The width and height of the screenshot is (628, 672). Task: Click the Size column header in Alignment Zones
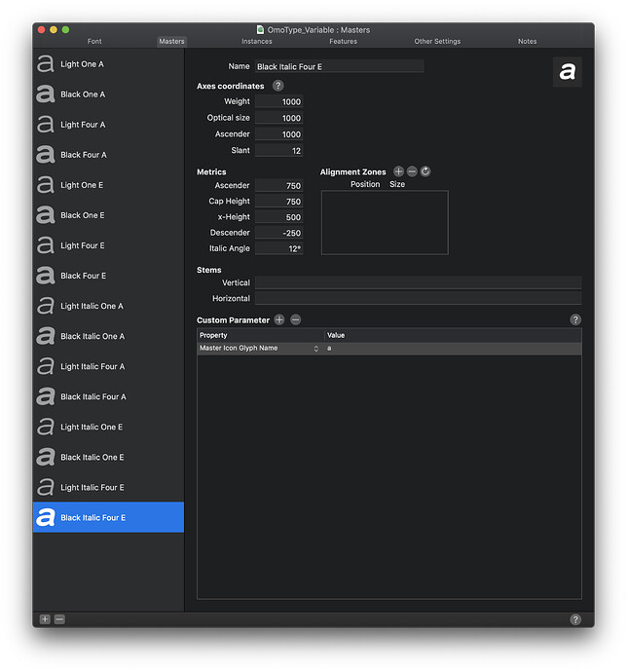point(397,184)
